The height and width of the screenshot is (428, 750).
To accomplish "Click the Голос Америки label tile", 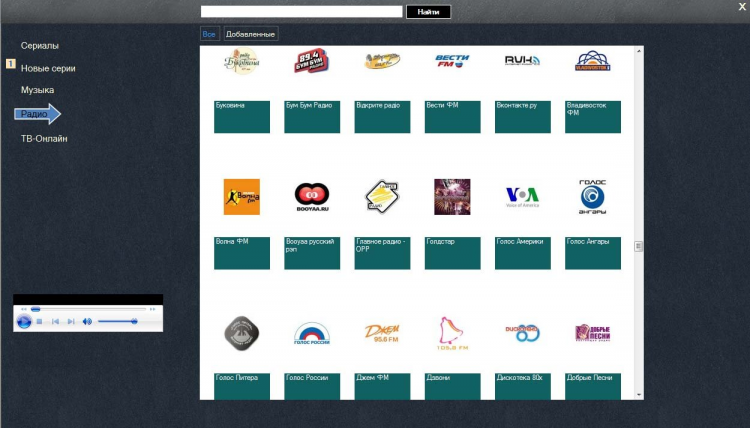I will pos(523,253).
